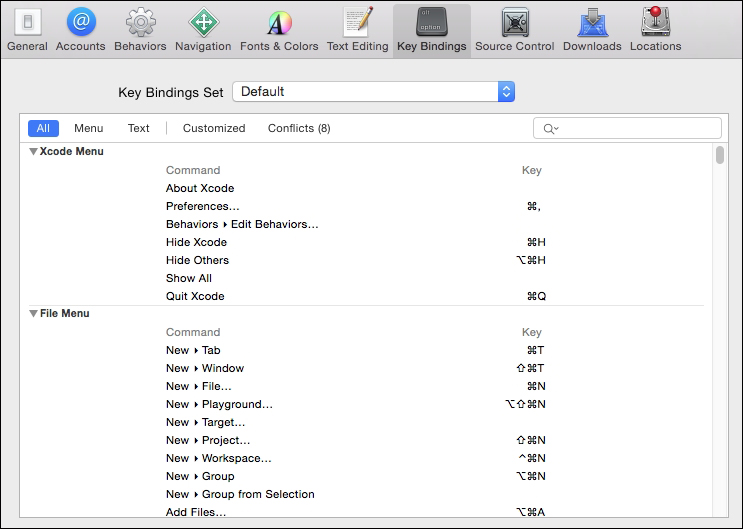This screenshot has height=529, width=743.
Task: Open the Locations preferences pane
Action: (656, 29)
